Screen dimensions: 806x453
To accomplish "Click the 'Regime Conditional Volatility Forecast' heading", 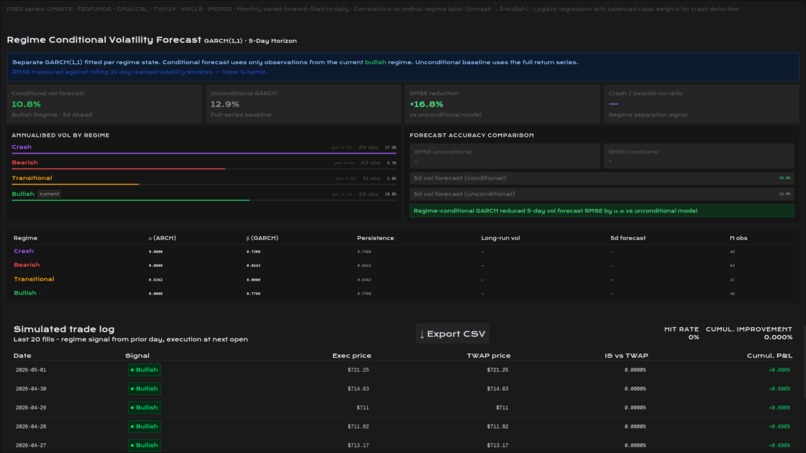I will 104,40.
